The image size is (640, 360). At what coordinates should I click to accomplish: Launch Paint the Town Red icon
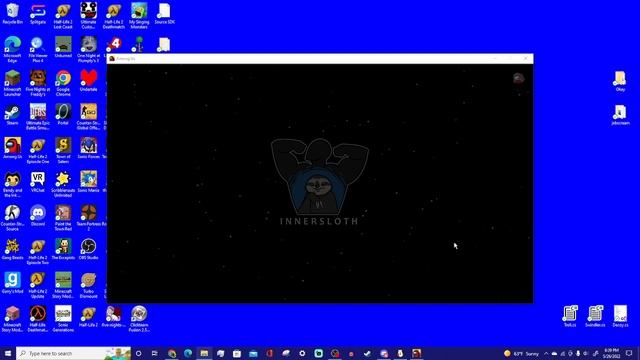63,218
